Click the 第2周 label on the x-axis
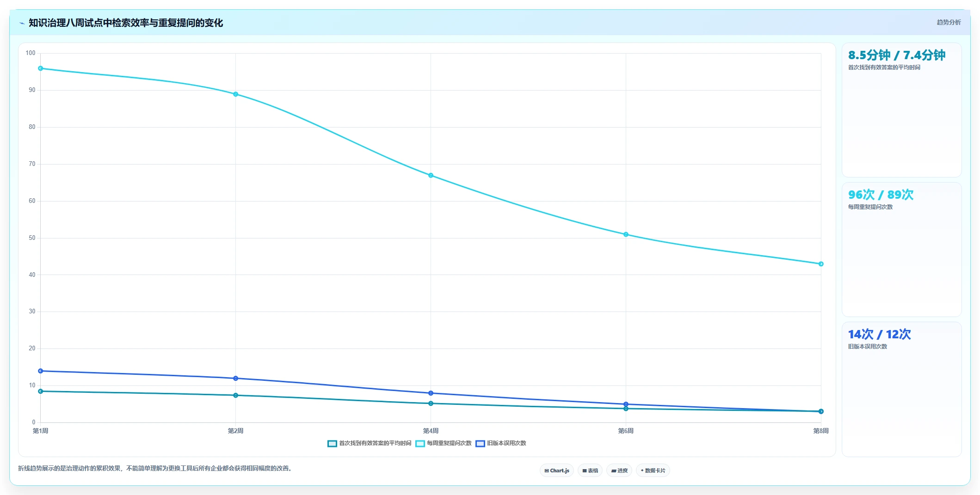 (x=236, y=431)
